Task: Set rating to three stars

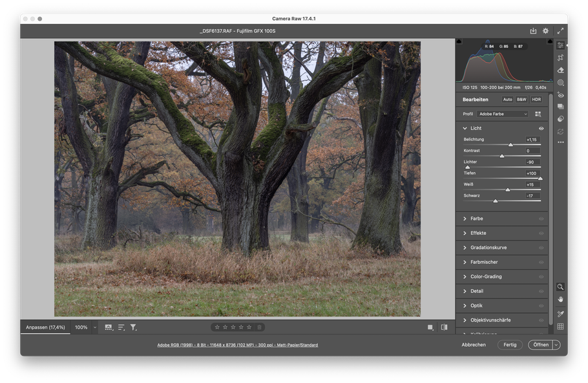Action: (233, 327)
